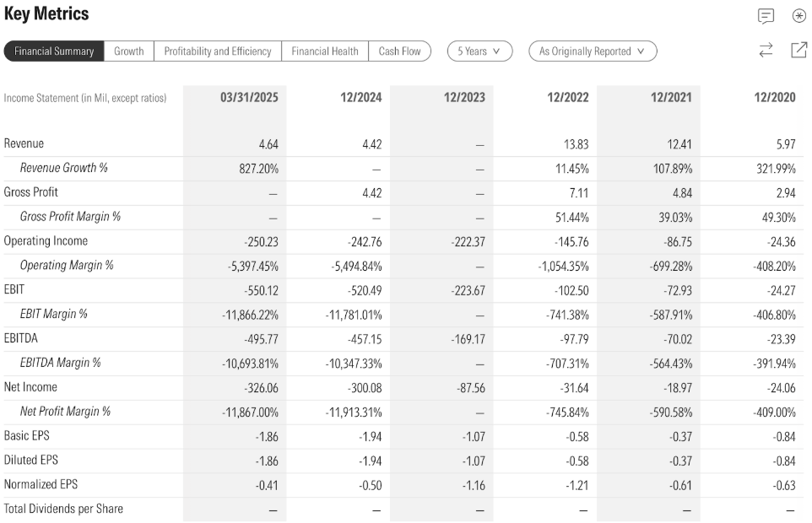Select the Net Income row label
This screenshot has width=812, height=523.
tap(30, 387)
